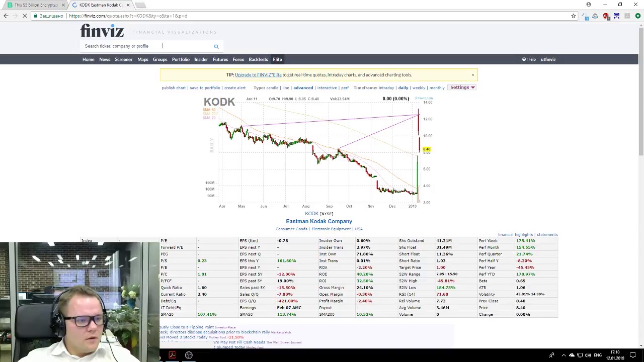
Task: Click the 'Upgrade to FINVIZ*Elite' link
Action: (x=258, y=75)
